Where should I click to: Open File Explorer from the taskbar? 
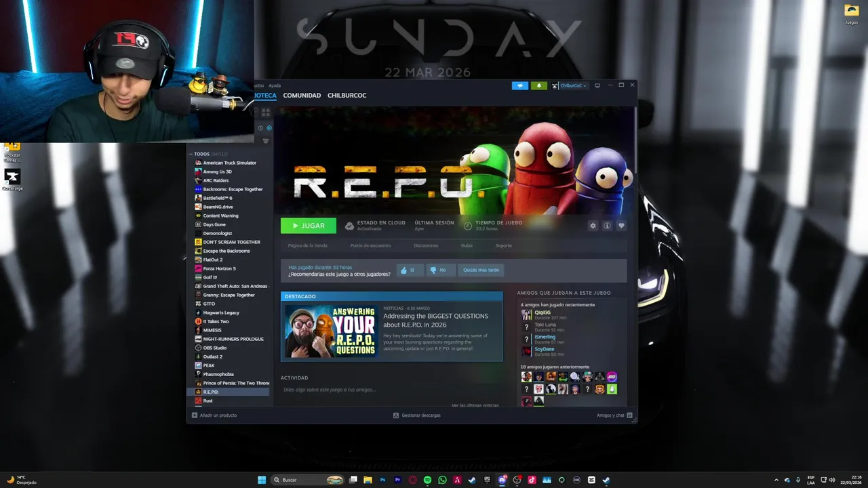click(x=368, y=480)
